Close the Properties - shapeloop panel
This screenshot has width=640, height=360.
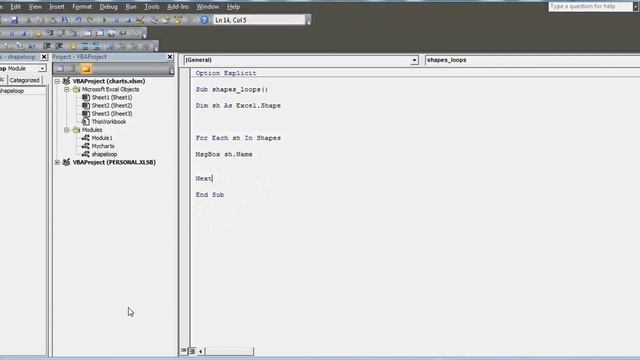(x=44, y=57)
